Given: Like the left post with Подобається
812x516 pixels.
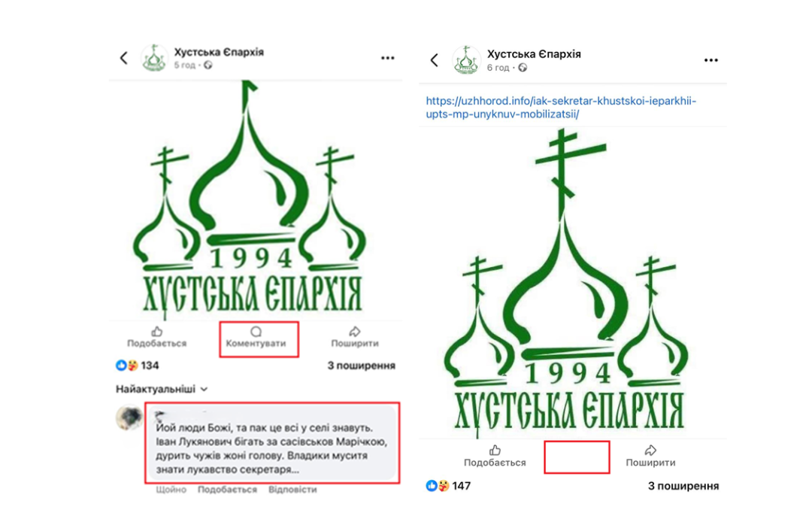Looking at the screenshot, I should pos(157,337).
